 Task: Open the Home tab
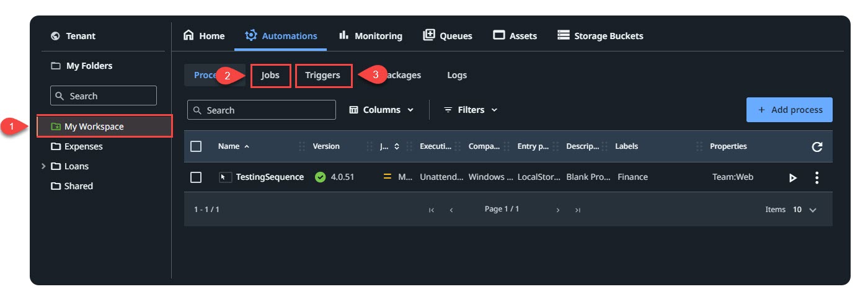click(204, 36)
